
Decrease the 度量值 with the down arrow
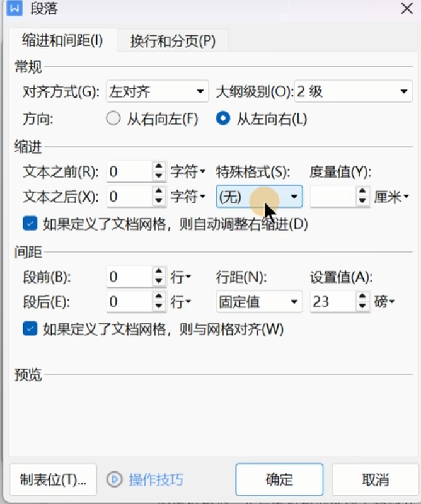(362, 201)
